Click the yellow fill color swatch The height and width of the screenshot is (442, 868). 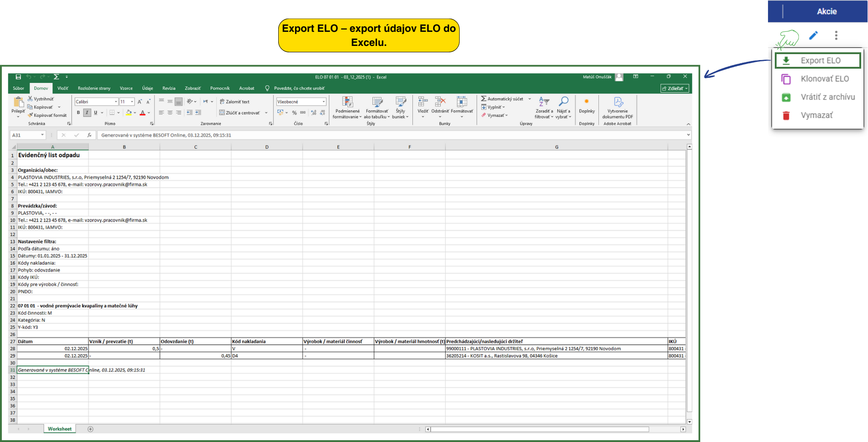tap(129, 113)
